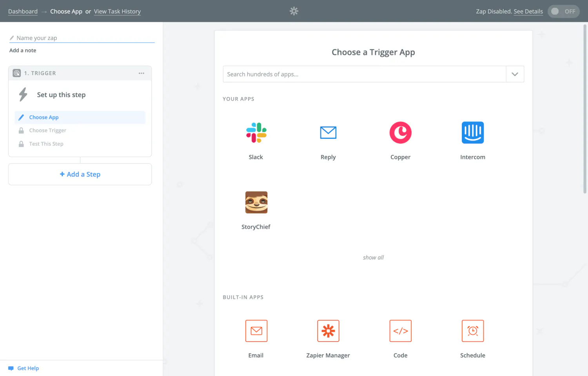Image resolution: width=588 pixels, height=376 pixels.
Task: Pick the Zapier Manager app icon
Action: pos(328,331)
